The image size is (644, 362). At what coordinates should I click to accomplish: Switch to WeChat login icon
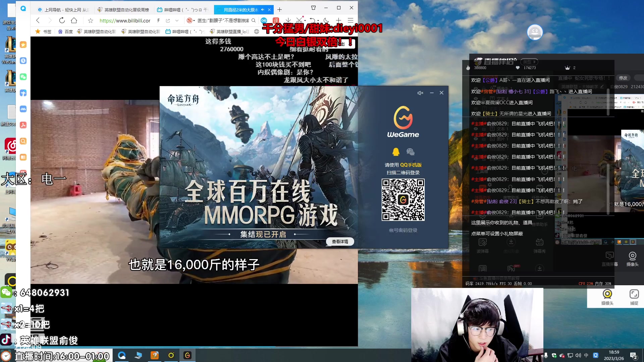point(411,152)
